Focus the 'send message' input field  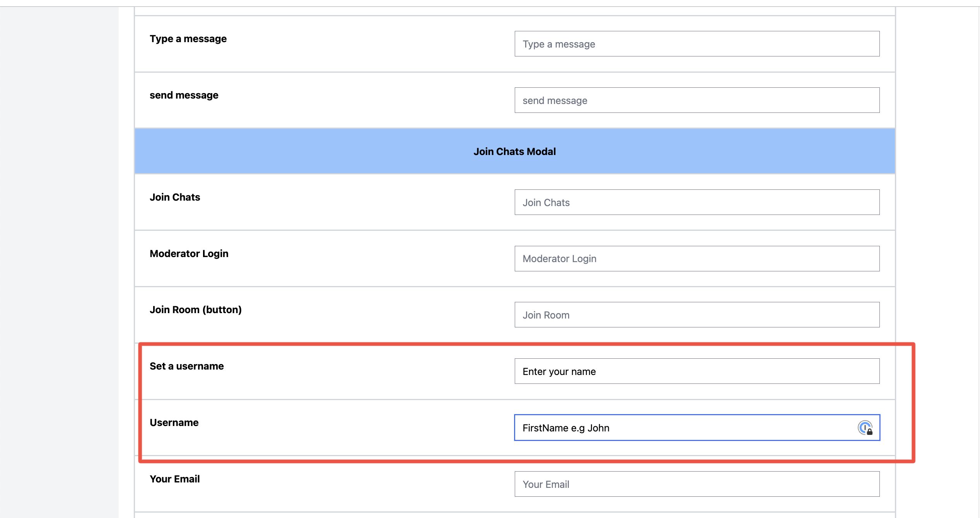coord(697,100)
